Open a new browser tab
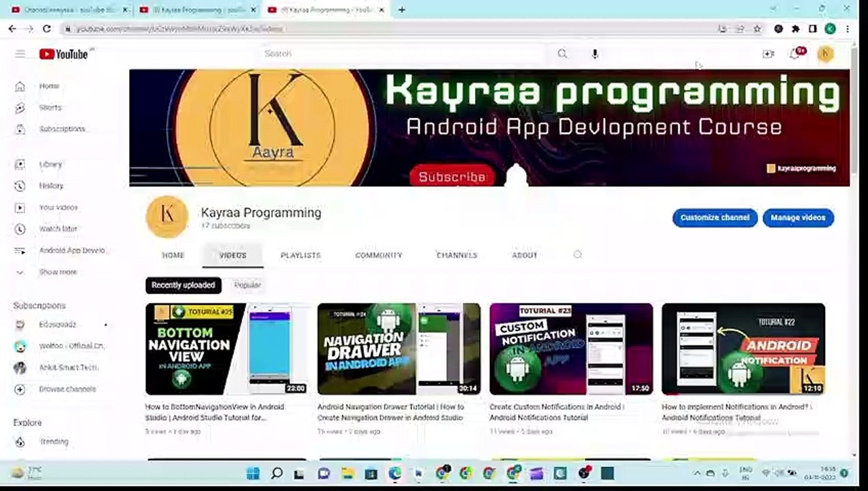 pos(402,10)
